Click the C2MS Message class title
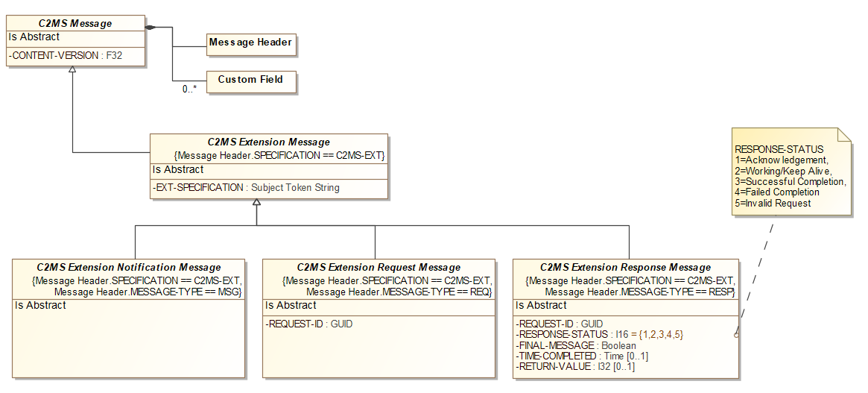This screenshot has height=393, width=868. click(75, 24)
